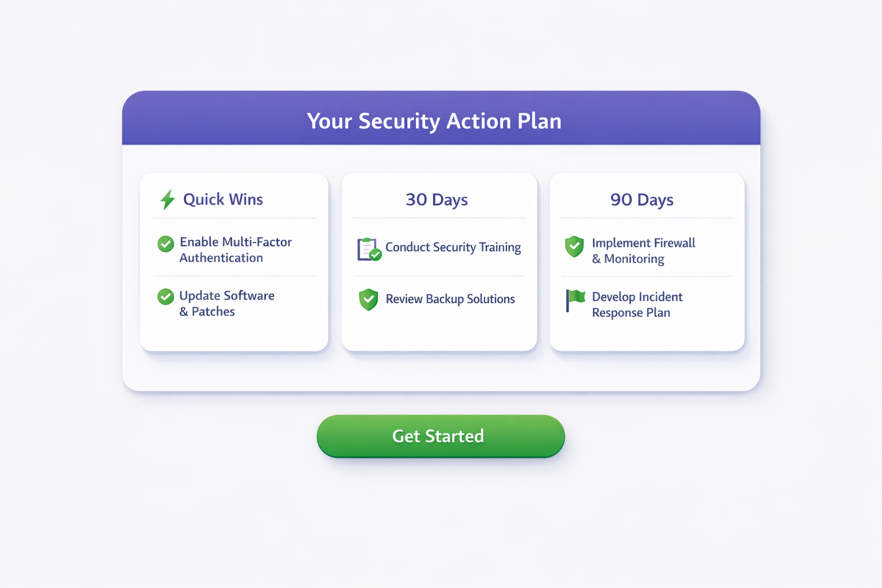Click the green flag icon for Incident Response
The width and height of the screenshot is (882, 588).
(575, 300)
